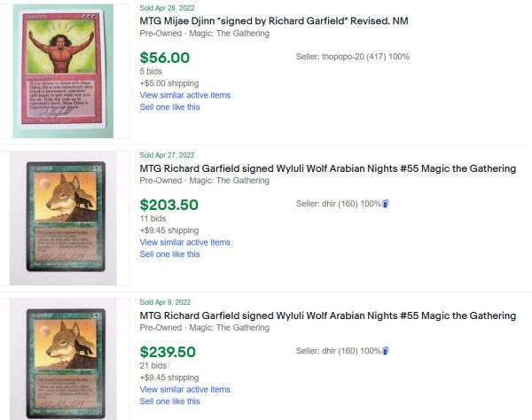The width and height of the screenshot is (532, 420).
Task: View similar active items for the $239.50 listing
Action: [184, 389]
